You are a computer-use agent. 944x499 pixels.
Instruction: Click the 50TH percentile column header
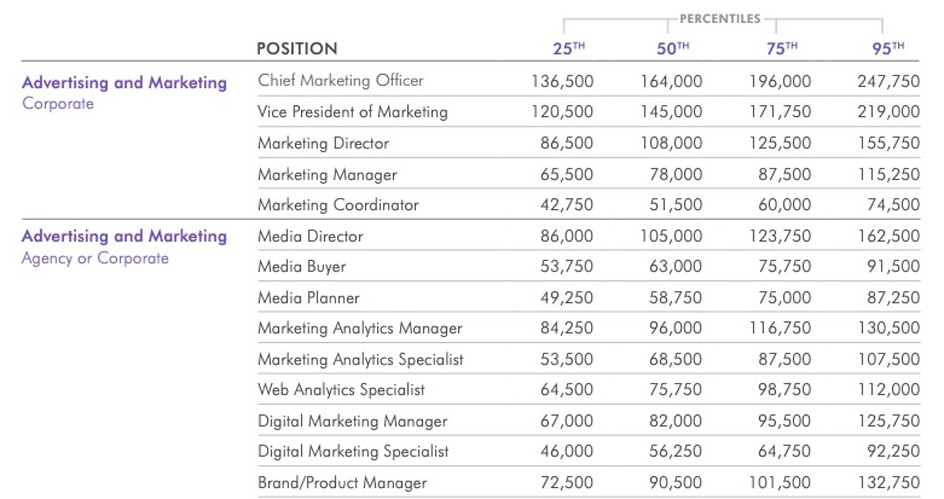(672, 48)
